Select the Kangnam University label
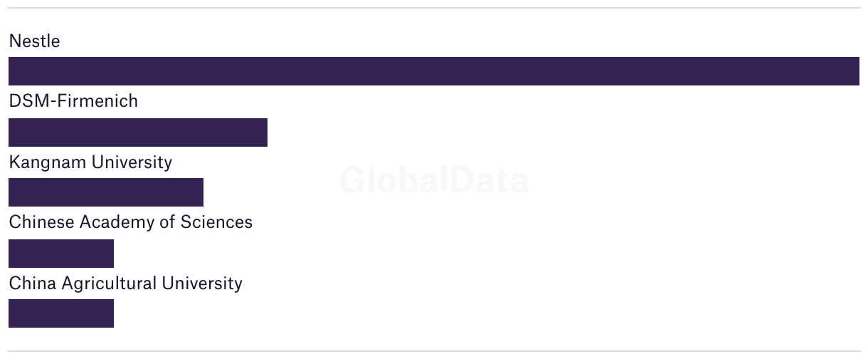 point(90,162)
